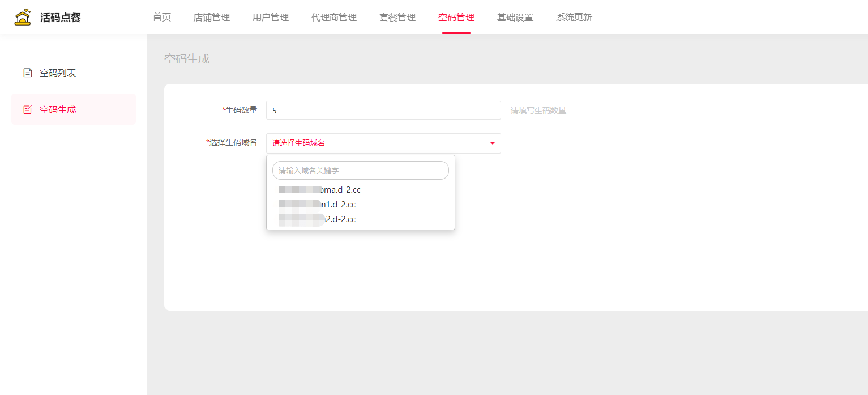Screen dimensions: 868x395
Task: Open the 店铺管理 navigation tab
Action: tap(212, 18)
